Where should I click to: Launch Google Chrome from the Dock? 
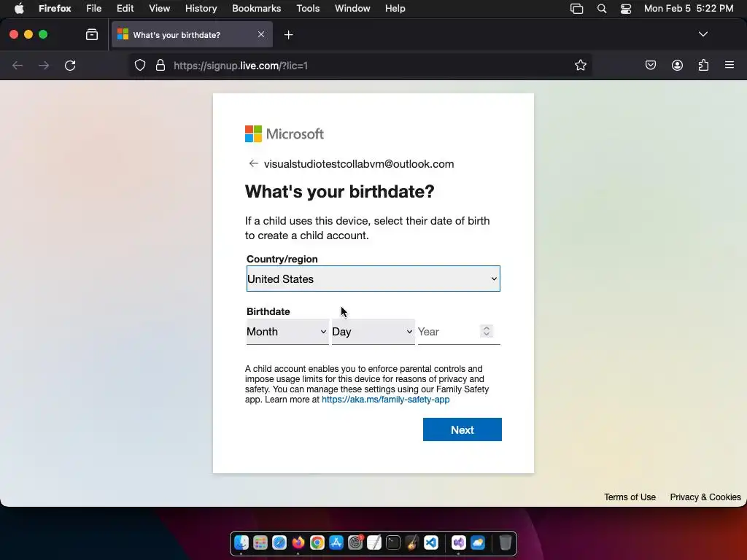(x=317, y=542)
